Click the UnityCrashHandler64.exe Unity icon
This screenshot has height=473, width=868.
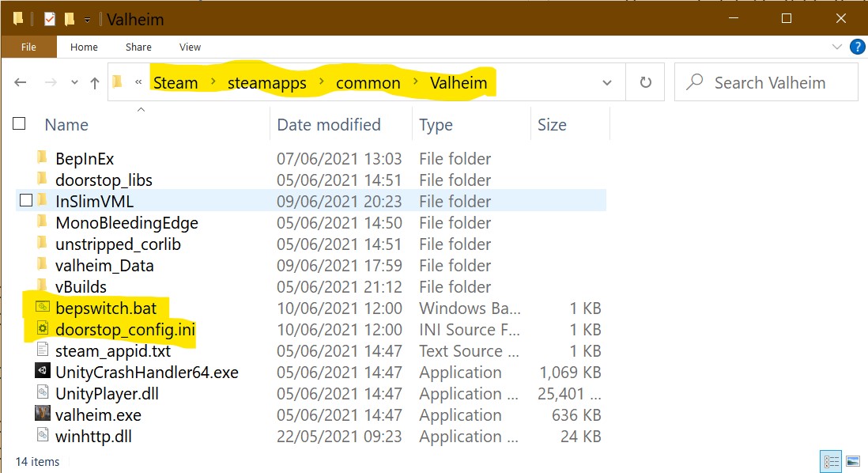pos(43,371)
